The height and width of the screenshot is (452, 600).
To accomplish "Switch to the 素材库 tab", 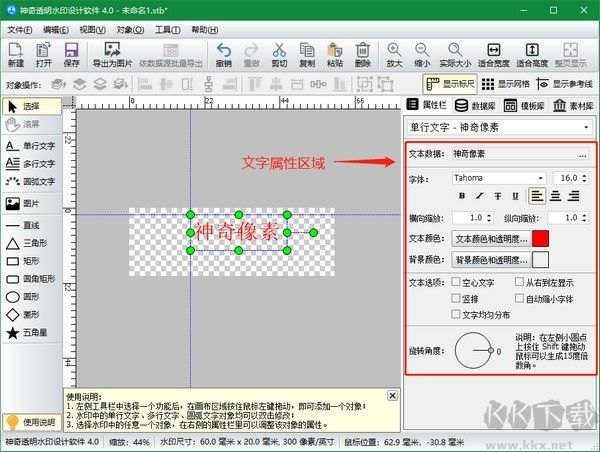I will coord(573,105).
